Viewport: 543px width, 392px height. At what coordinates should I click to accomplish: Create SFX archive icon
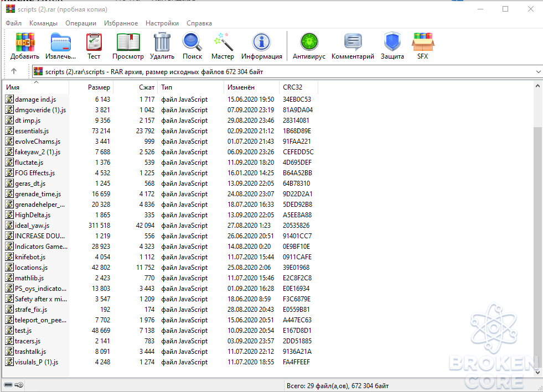423,42
